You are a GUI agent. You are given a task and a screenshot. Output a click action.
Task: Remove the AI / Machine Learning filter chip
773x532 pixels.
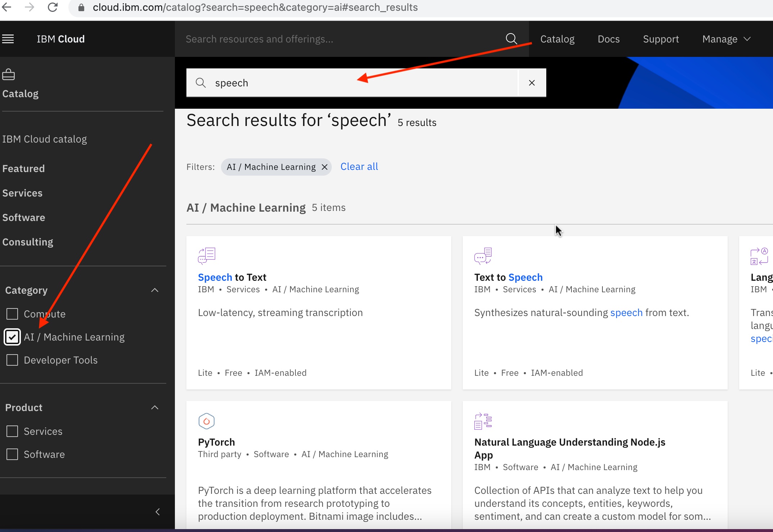point(324,167)
